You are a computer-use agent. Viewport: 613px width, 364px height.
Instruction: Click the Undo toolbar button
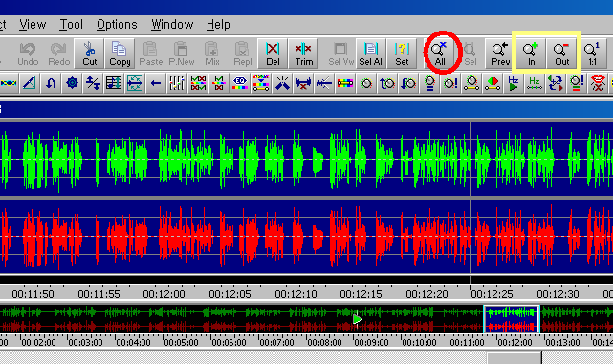pos(28,54)
